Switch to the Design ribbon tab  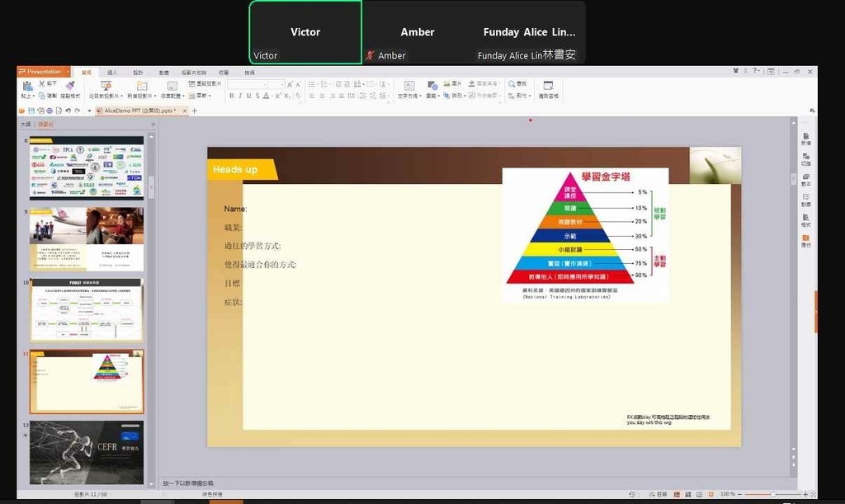(x=138, y=73)
